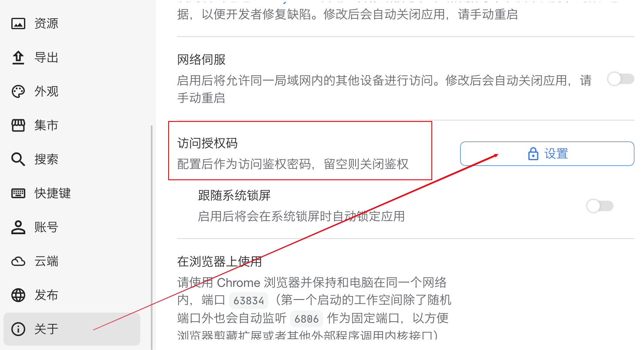Select the 关于 about sidebar item

[x=72, y=329]
